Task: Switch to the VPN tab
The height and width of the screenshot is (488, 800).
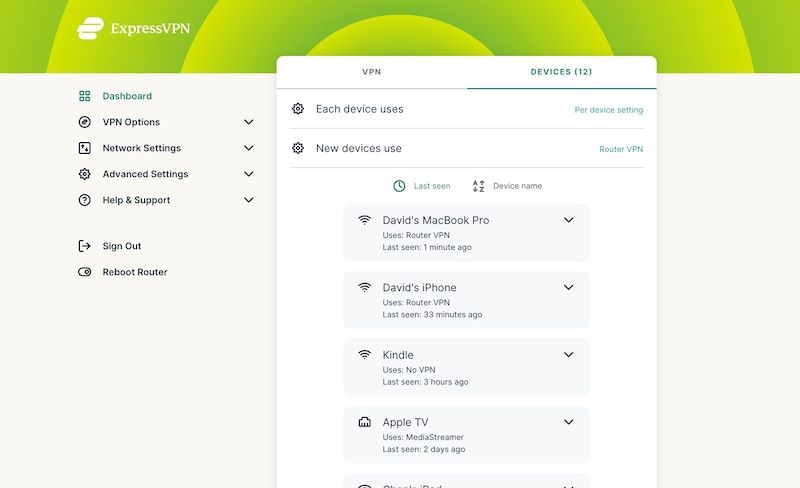Action: tap(372, 72)
